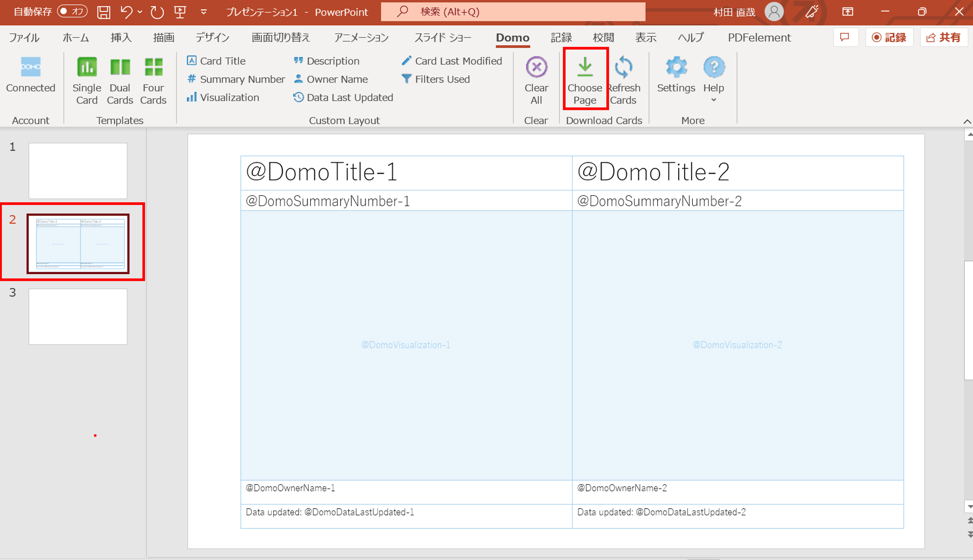Image resolution: width=973 pixels, height=560 pixels.
Task: Switch to the 校閲 tab
Action: [x=603, y=37]
